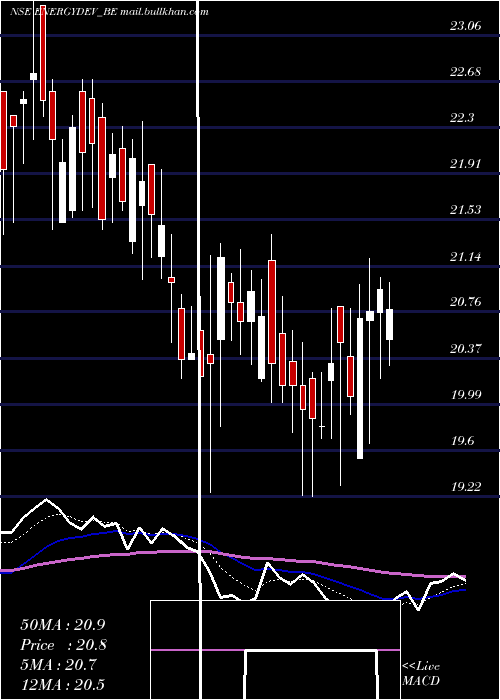Click the 21.91 price axis label
This screenshot has height=700, width=500.
click(x=465, y=164)
